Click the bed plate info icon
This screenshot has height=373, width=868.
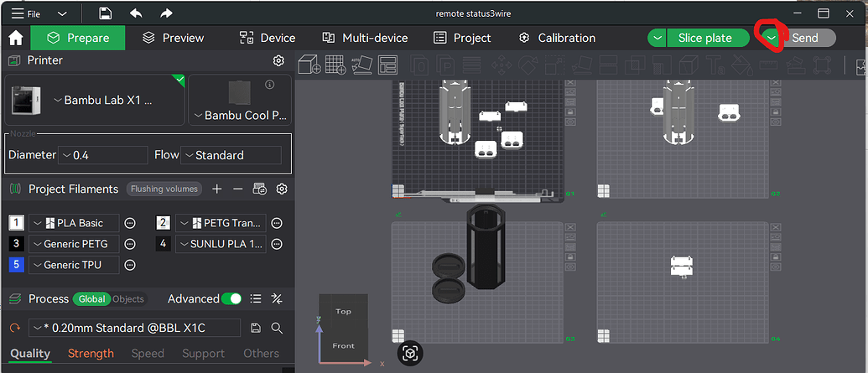coord(269,85)
